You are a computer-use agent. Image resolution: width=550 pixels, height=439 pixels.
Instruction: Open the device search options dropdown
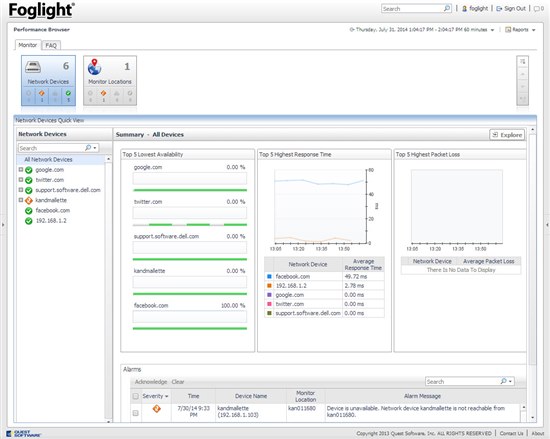tap(95, 148)
